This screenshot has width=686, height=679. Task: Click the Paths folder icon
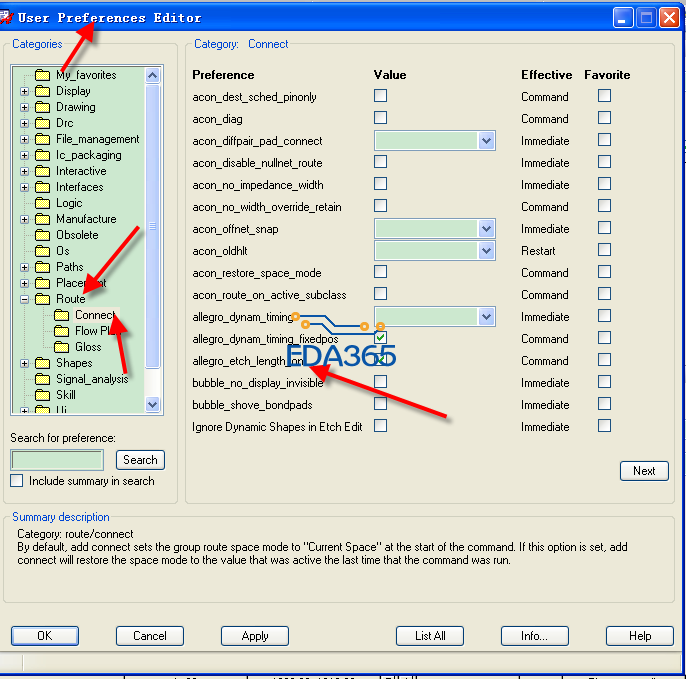pyautogui.click(x=42, y=267)
